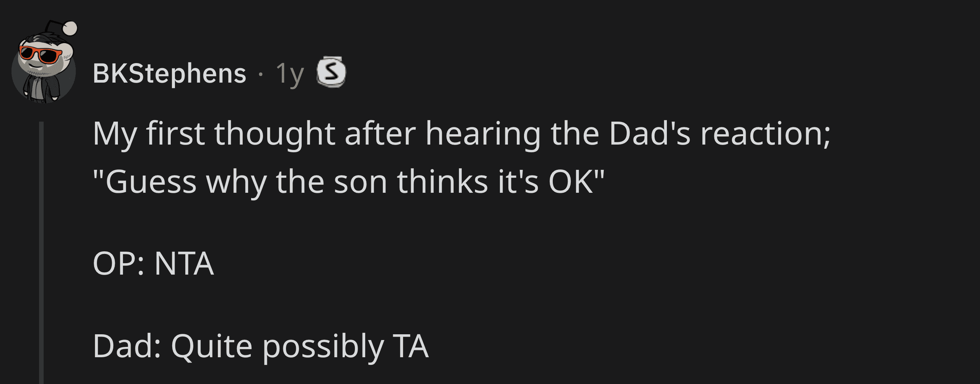Click the word 'reaction;' in the first line
This screenshot has height=384, width=980.
(x=766, y=134)
